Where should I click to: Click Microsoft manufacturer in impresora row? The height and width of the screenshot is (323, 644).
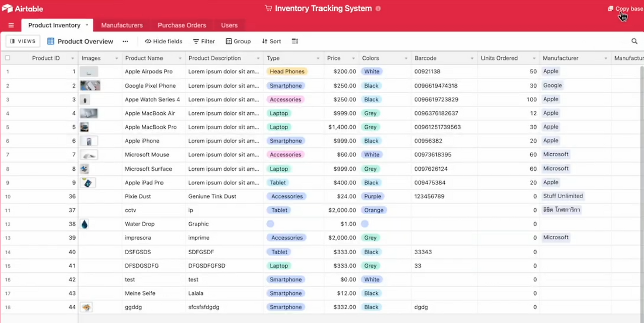pyautogui.click(x=555, y=237)
